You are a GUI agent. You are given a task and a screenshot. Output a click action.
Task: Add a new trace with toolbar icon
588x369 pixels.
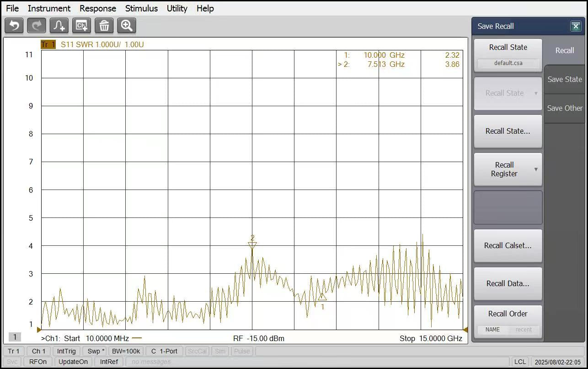pyautogui.click(x=59, y=26)
